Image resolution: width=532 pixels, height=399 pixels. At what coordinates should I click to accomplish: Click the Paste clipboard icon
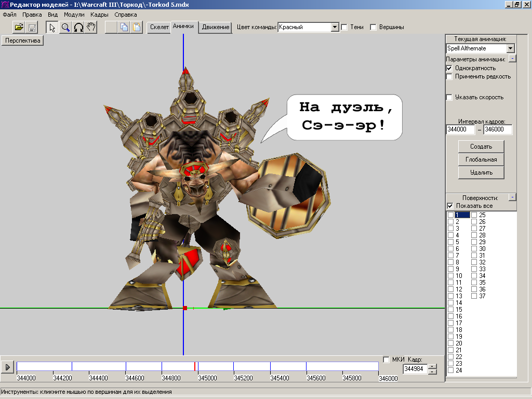pos(137,28)
